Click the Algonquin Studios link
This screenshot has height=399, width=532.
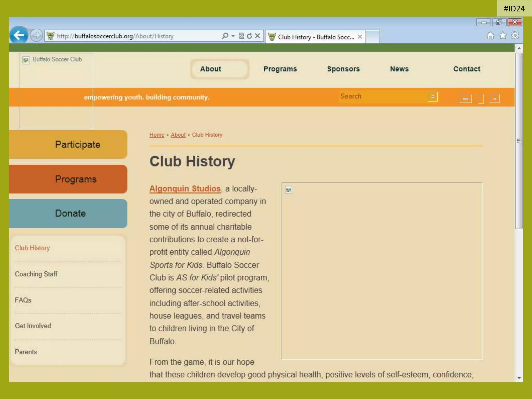pos(185,189)
